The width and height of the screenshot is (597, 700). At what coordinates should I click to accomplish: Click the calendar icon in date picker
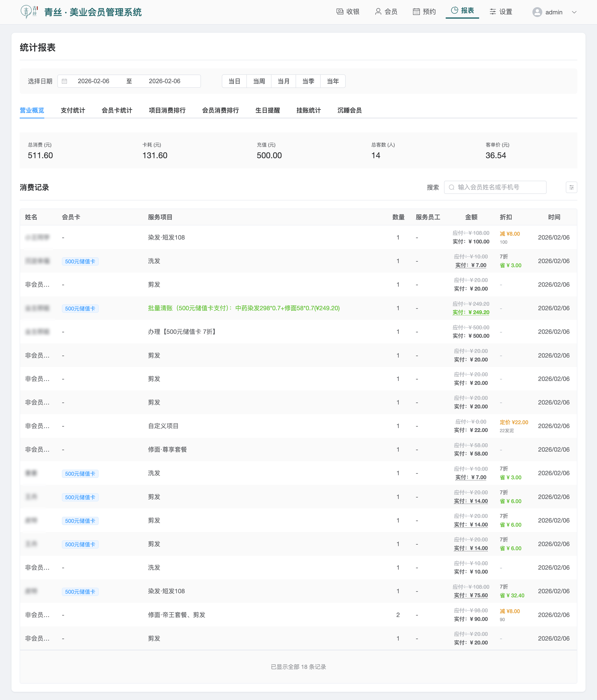pyautogui.click(x=65, y=81)
